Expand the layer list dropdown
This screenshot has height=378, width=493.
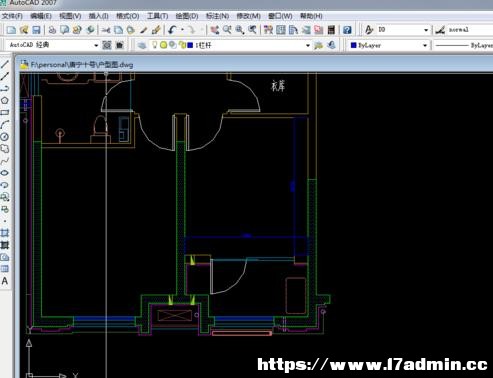308,45
